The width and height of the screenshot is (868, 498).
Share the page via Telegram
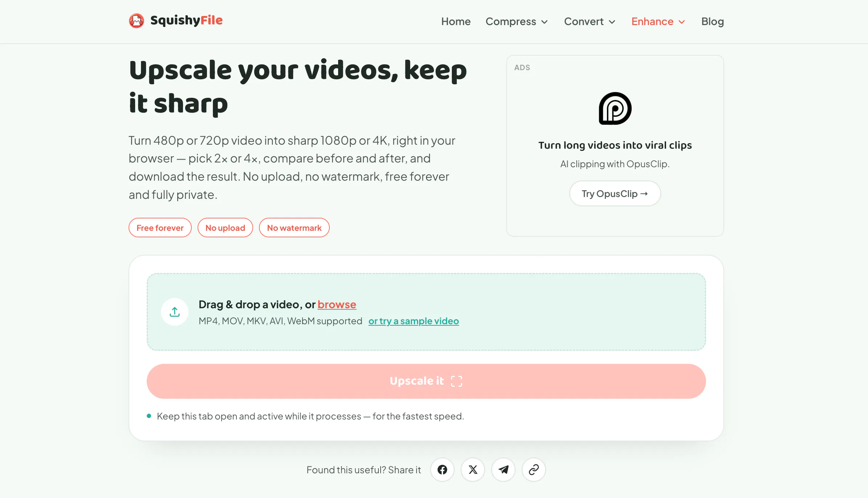pyautogui.click(x=503, y=470)
